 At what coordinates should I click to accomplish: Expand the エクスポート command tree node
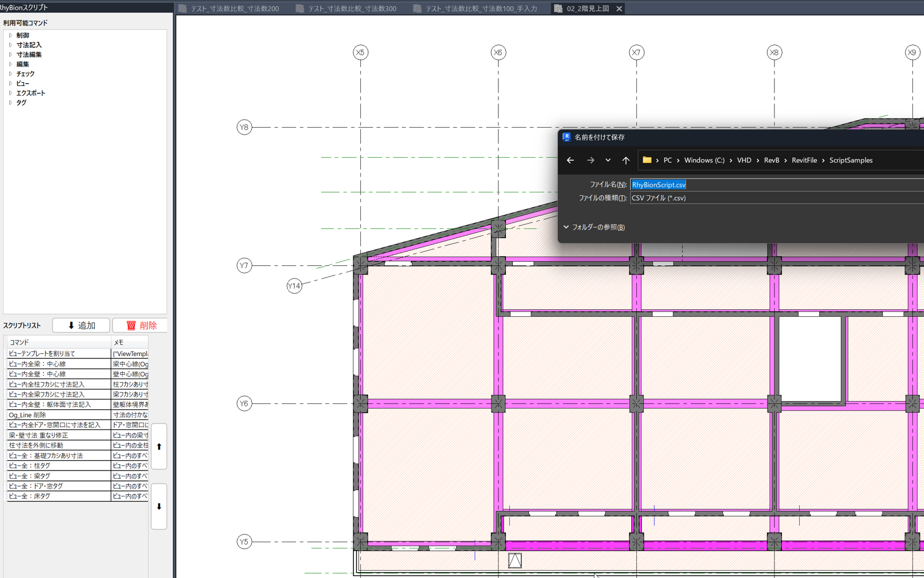click(x=10, y=93)
